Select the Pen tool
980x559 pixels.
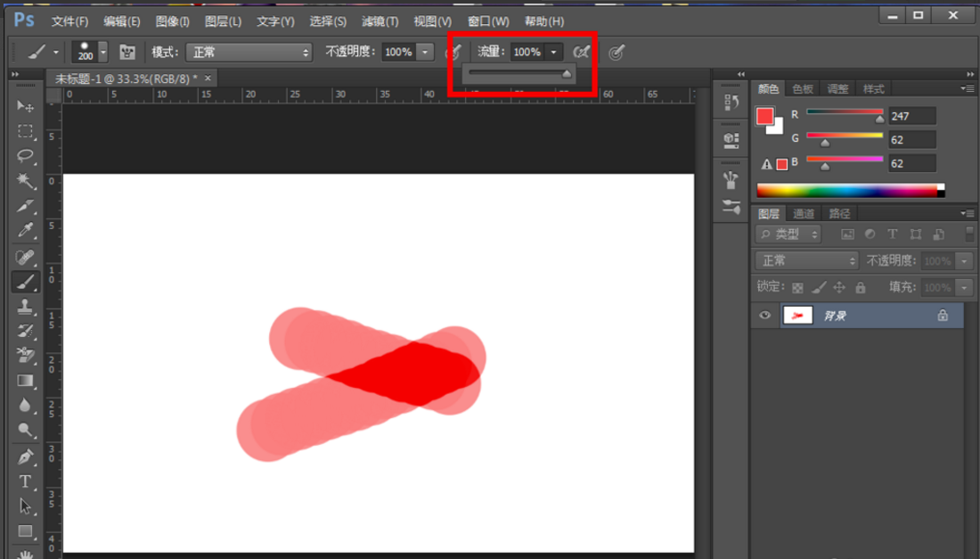[25, 456]
